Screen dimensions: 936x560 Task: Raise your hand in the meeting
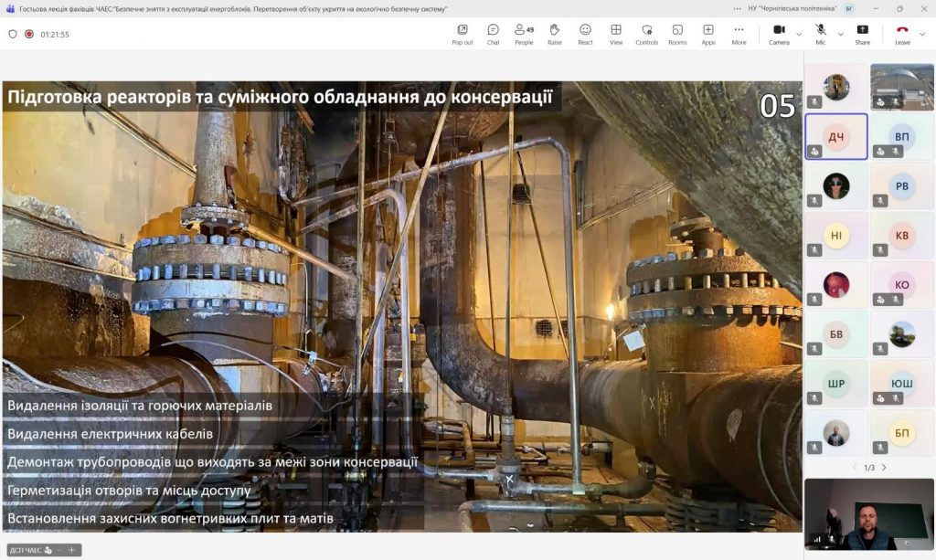(554, 34)
